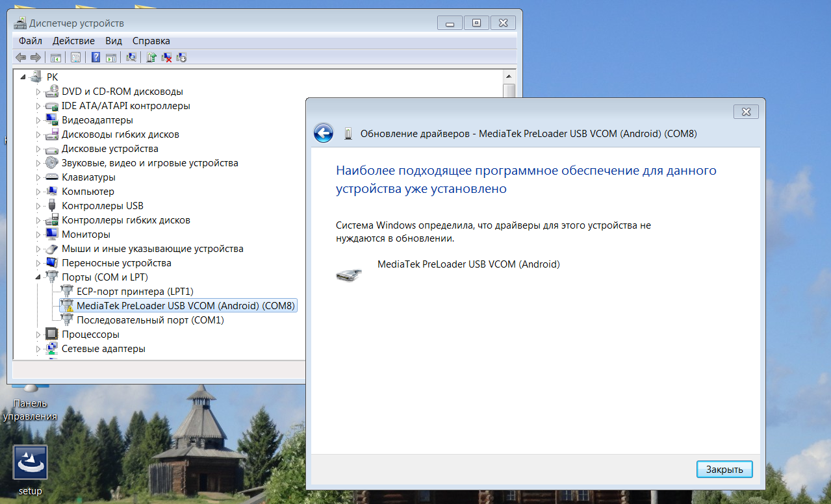Expand the Видеоадаптеры tree node

click(x=38, y=120)
